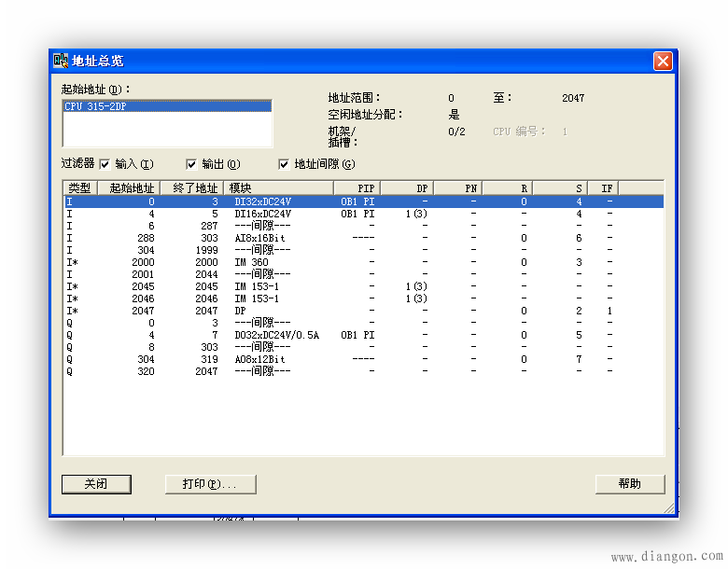Screen dimensions: 728x569
Task: Toggle the 地址间隙 (G) checkbox
Action: (x=284, y=164)
